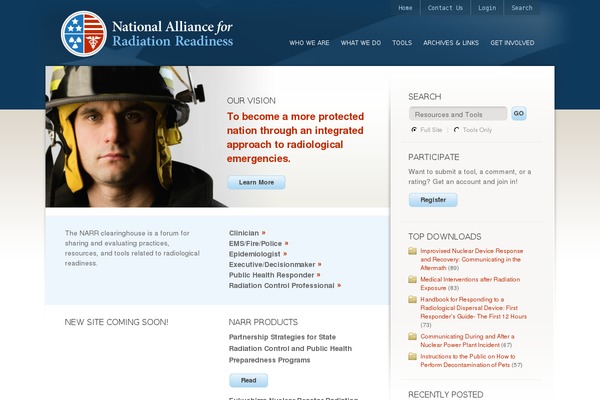600x400 pixels.
Task: Click folder icon beside Communicating During and After
Action: pos(412,336)
